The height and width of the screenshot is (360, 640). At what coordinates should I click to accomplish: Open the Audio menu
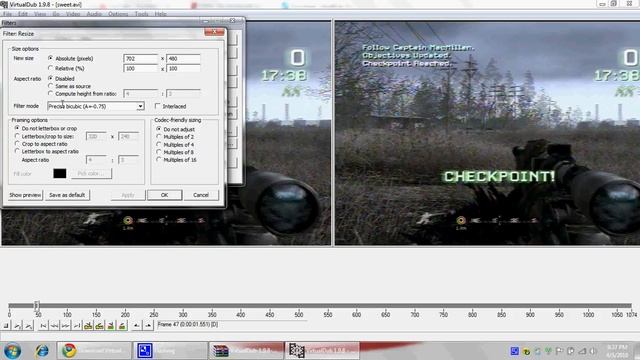pos(94,14)
